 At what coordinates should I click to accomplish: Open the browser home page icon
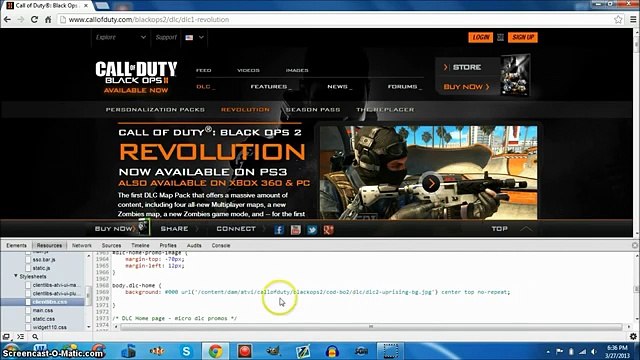[x=48, y=19]
